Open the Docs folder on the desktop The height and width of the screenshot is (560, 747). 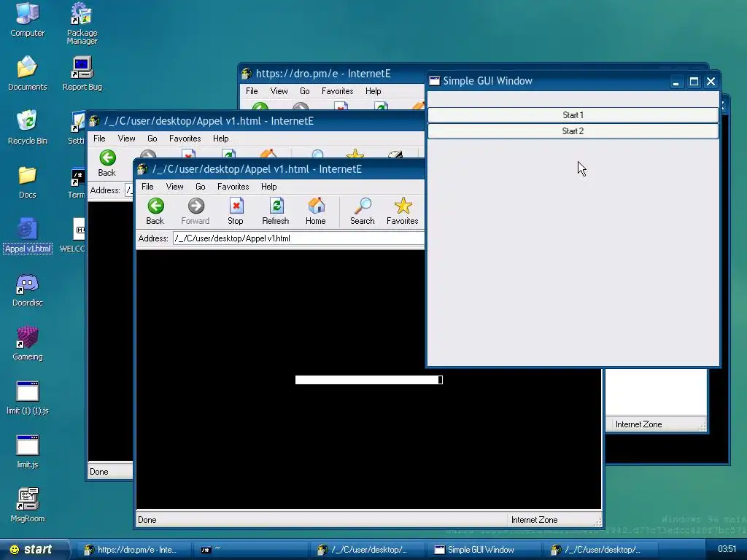tap(27, 182)
